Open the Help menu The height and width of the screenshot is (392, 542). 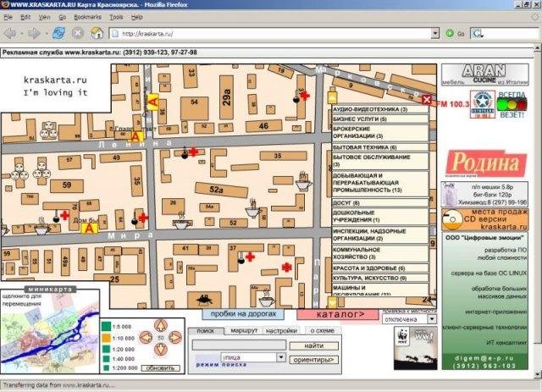[136, 17]
